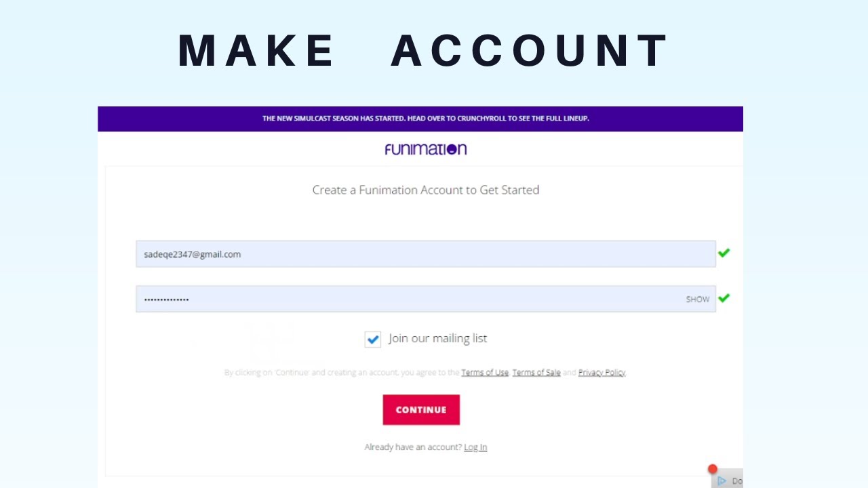This screenshot has height=488, width=868.
Task: Click the red recording indicator dot
Action: [712, 468]
